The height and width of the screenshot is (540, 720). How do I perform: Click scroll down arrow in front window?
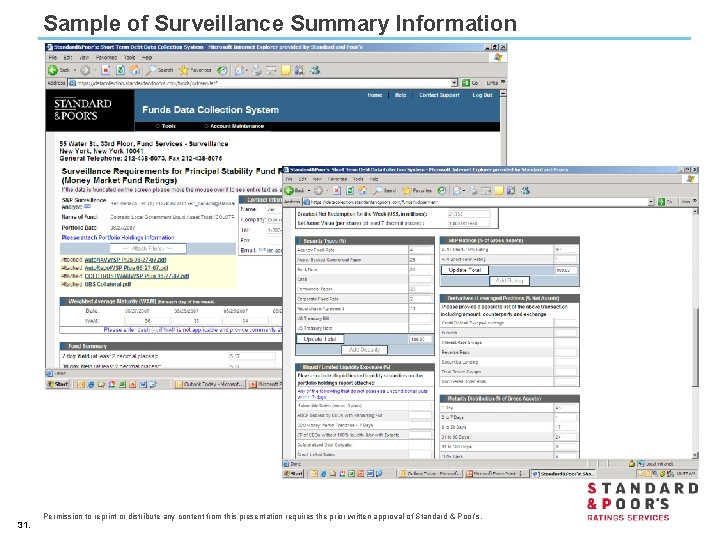pyautogui.click(x=695, y=456)
